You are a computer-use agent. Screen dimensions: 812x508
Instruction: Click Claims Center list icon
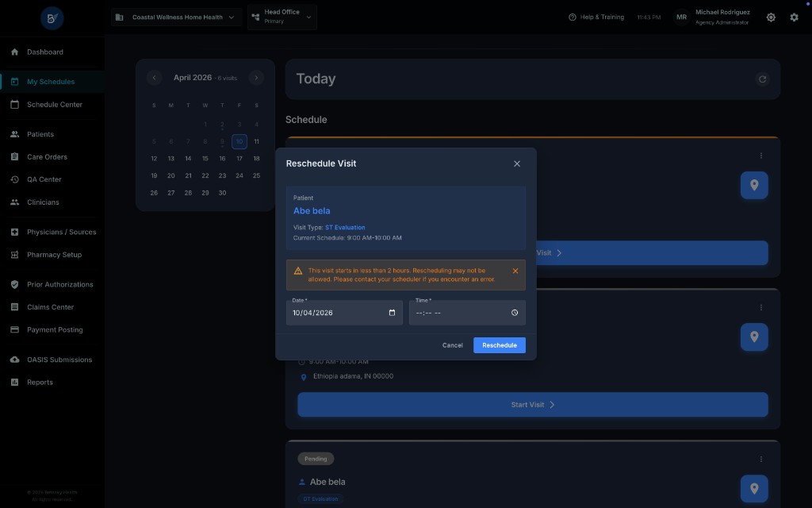pos(14,307)
